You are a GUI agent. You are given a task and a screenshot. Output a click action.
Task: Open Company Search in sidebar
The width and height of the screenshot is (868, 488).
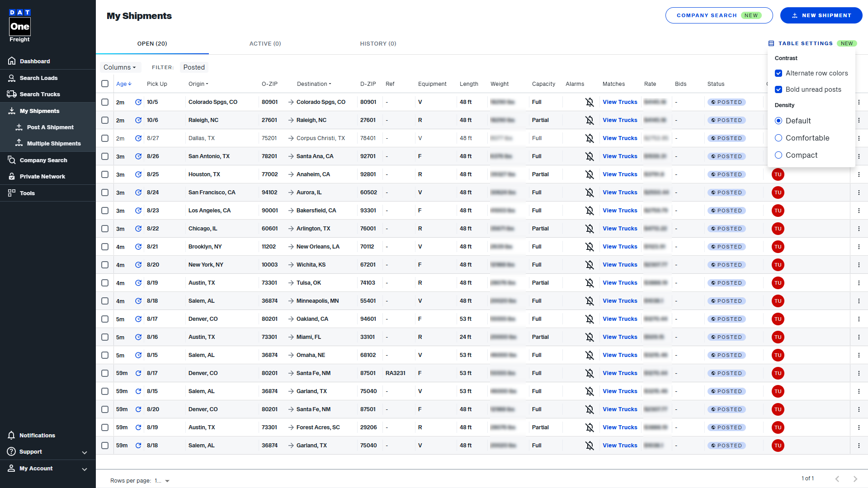click(x=43, y=160)
